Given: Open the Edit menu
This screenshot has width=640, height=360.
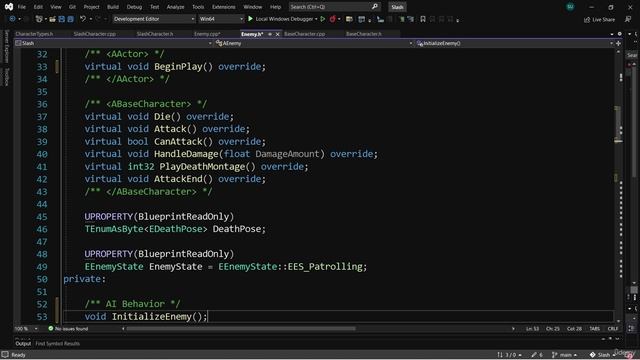Looking at the screenshot, I should (x=38, y=7).
